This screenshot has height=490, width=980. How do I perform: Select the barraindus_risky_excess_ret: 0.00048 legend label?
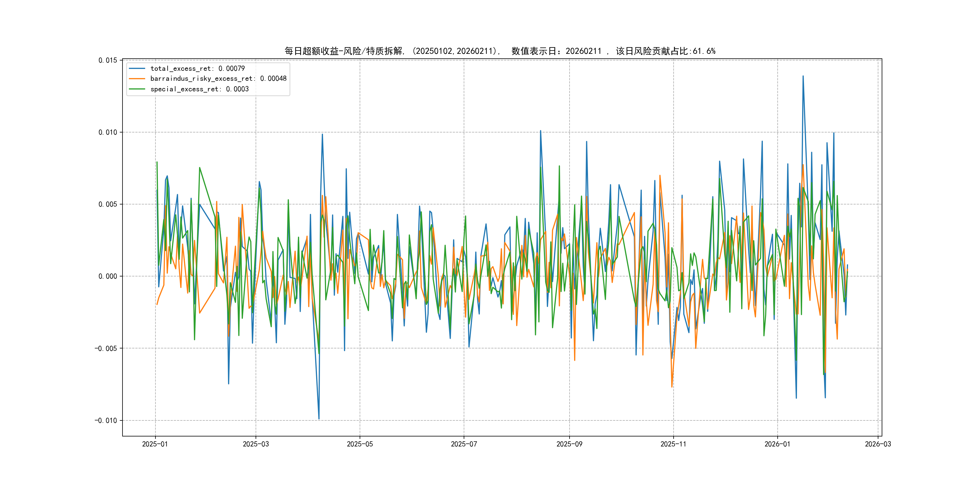point(218,79)
